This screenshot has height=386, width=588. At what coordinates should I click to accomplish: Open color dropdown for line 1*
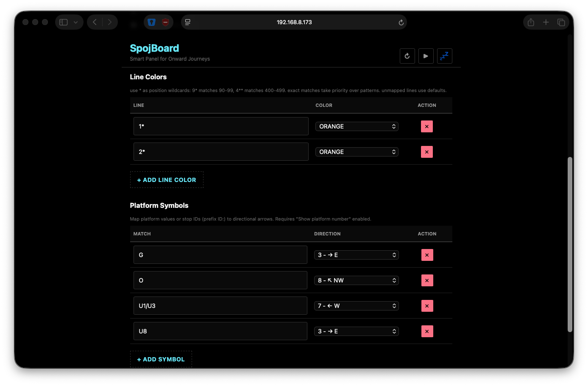pos(357,126)
